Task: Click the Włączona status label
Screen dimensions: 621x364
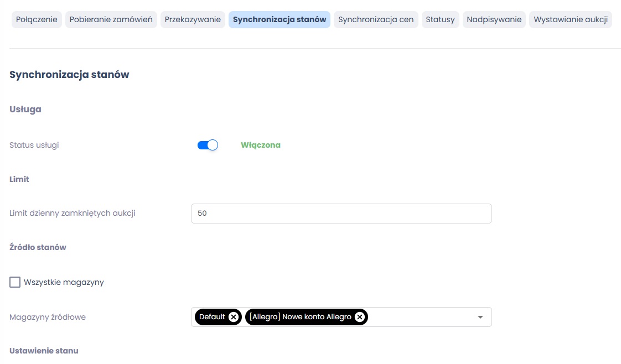Action: (x=261, y=145)
